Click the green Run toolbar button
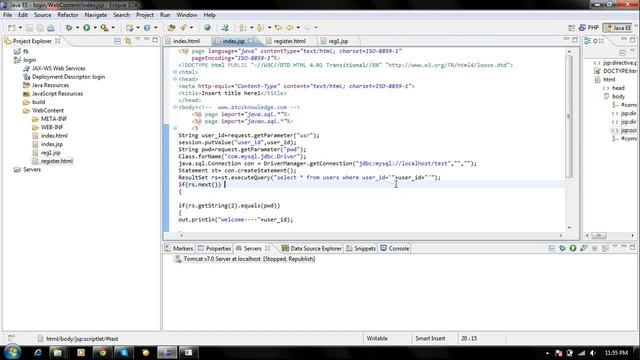Viewport: 640px width, 360px height. pos(87,28)
